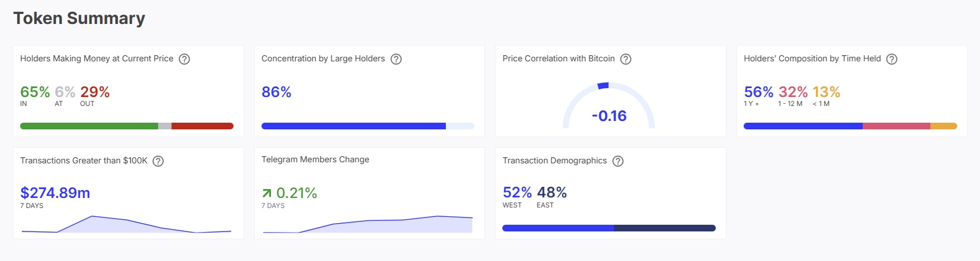Click the -0.16 correlation value
The height and width of the screenshot is (261, 980).
click(609, 116)
